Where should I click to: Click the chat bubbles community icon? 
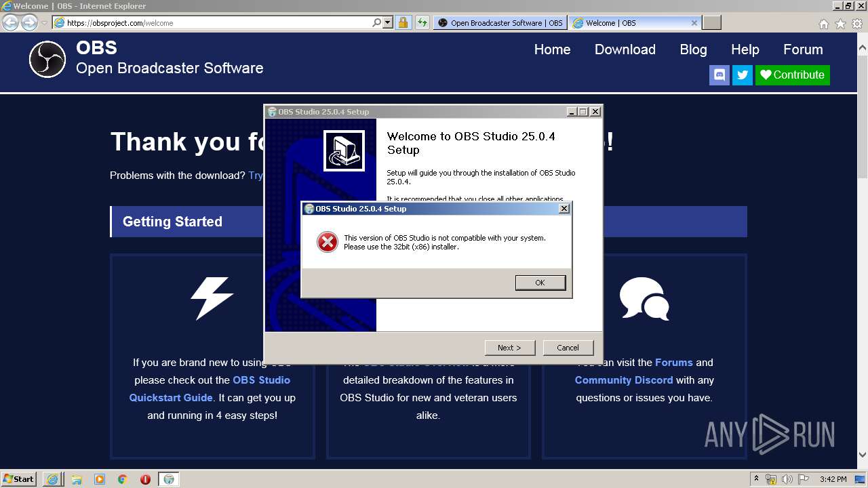644,298
